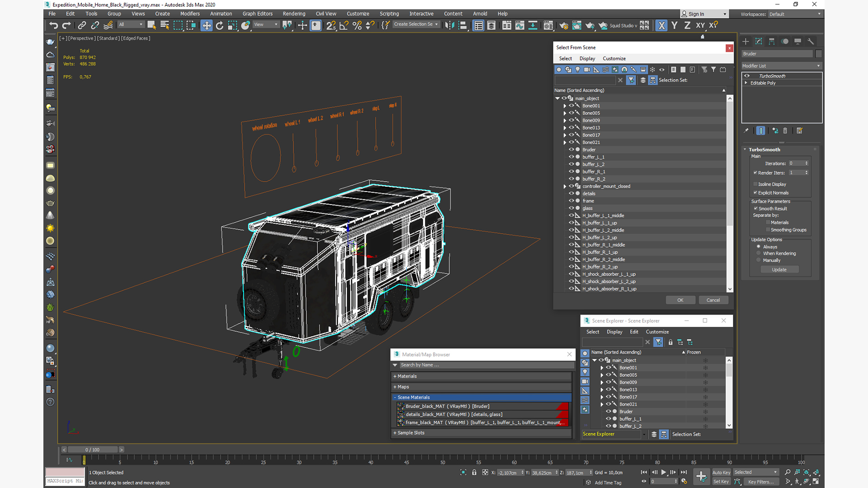868x488 pixels.
Task: Click the Set Keys large plus-key button
Action: pos(701,476)
